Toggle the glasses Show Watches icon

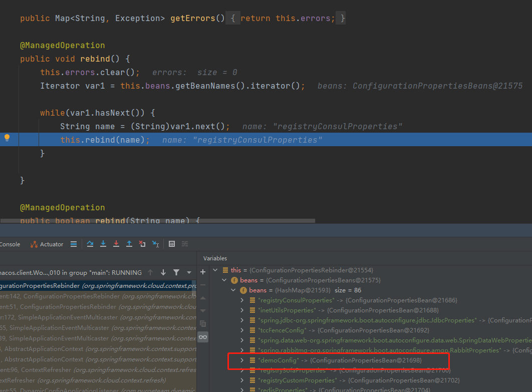pyautogui.click(x=203, y=337)
